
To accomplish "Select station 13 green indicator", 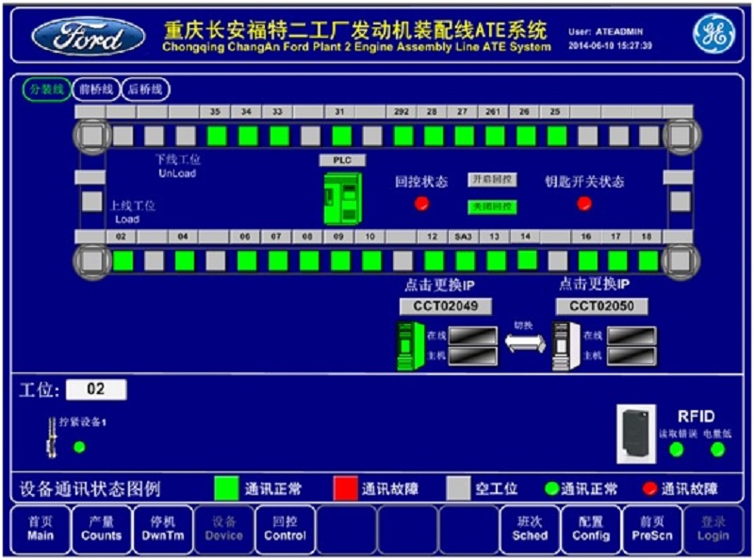I will (497, 261).
